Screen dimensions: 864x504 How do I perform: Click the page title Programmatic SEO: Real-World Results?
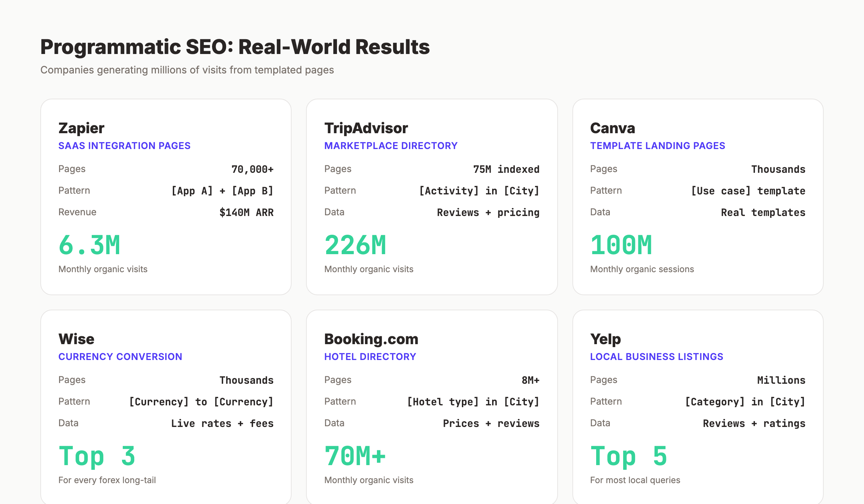235,46
